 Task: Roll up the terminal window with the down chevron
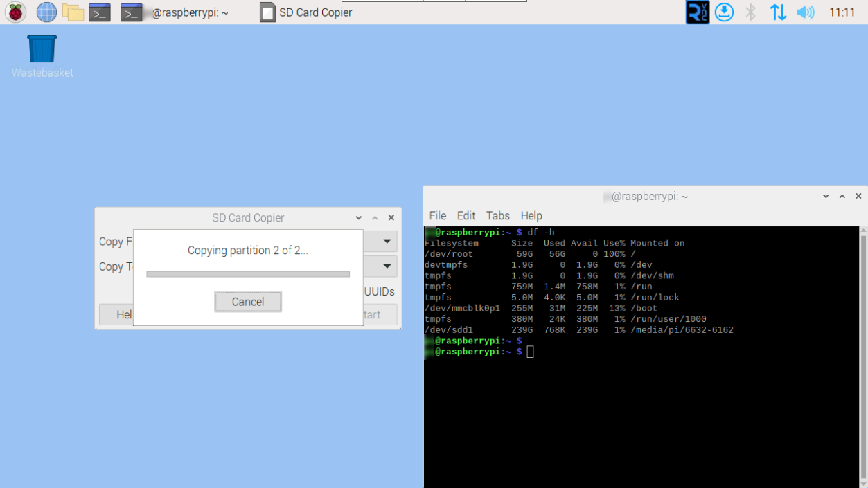click(x=826, y=197)
